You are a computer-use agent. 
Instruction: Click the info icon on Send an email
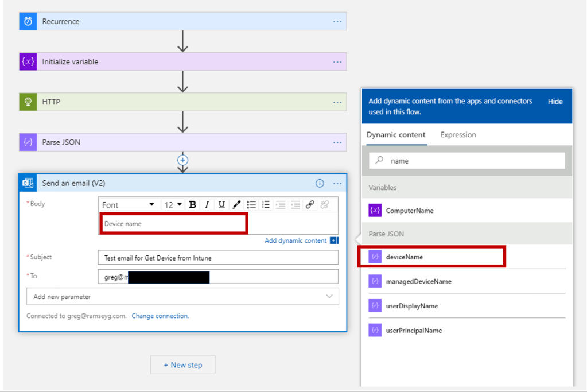(x=320, y=184)
